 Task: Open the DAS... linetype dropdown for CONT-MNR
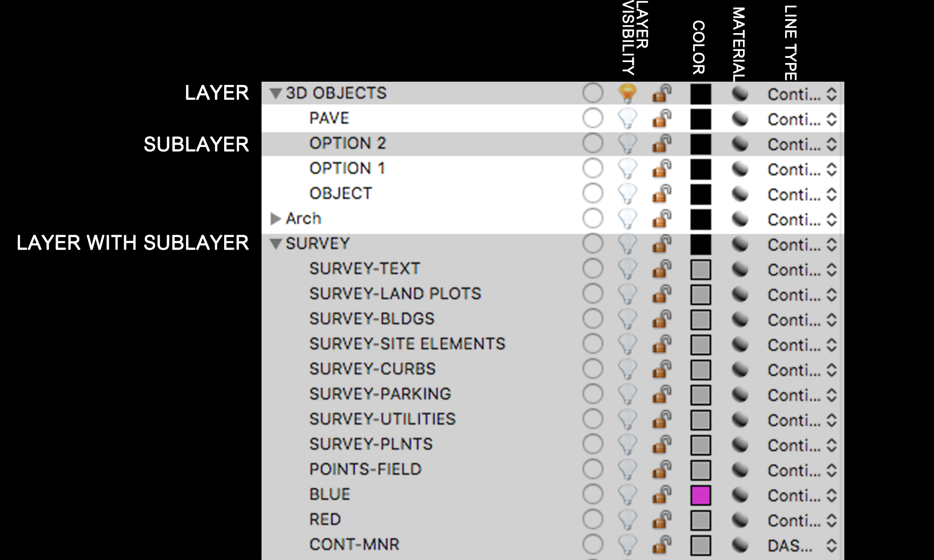point(802,546)
